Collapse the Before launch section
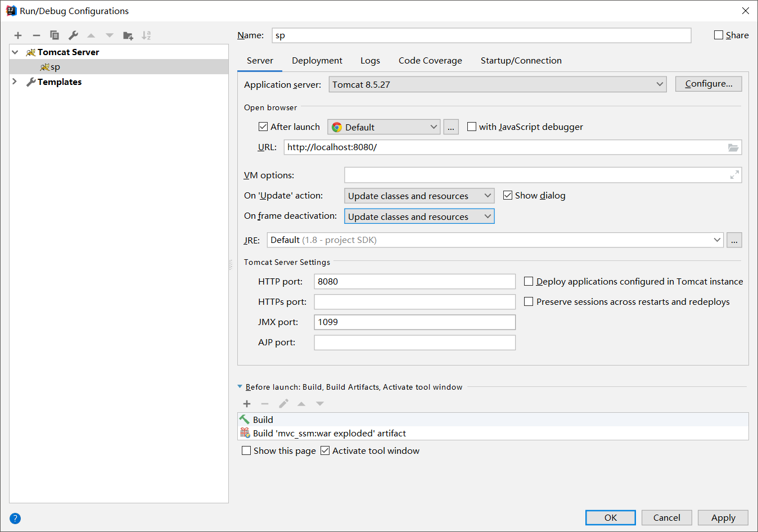Screen dimensions: 758x532 tap(240, 387)
